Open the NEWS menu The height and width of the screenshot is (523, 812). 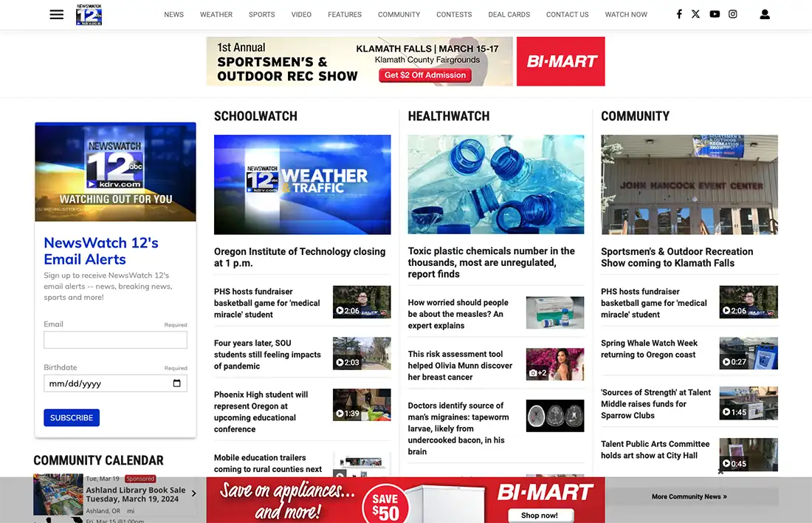174,15
